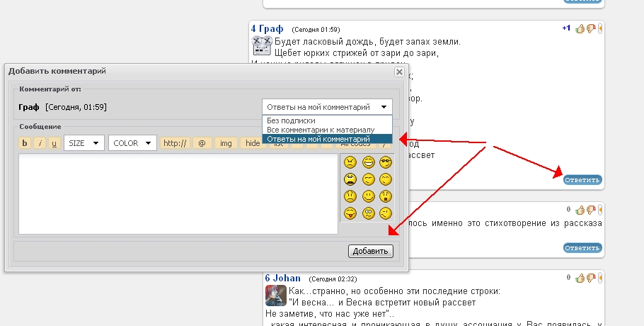Collapse the subscription combo box

(x=328, y=107)
